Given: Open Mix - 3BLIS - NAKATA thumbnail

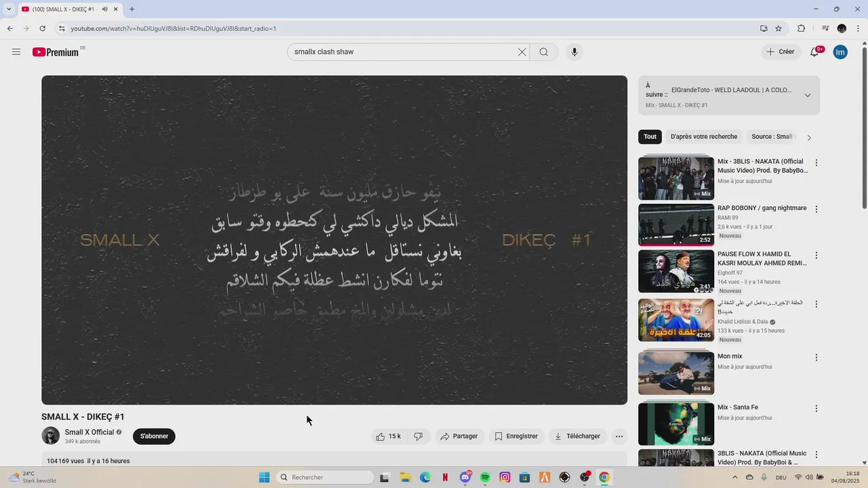Looking at the screenshot, I should click(676, 178).
